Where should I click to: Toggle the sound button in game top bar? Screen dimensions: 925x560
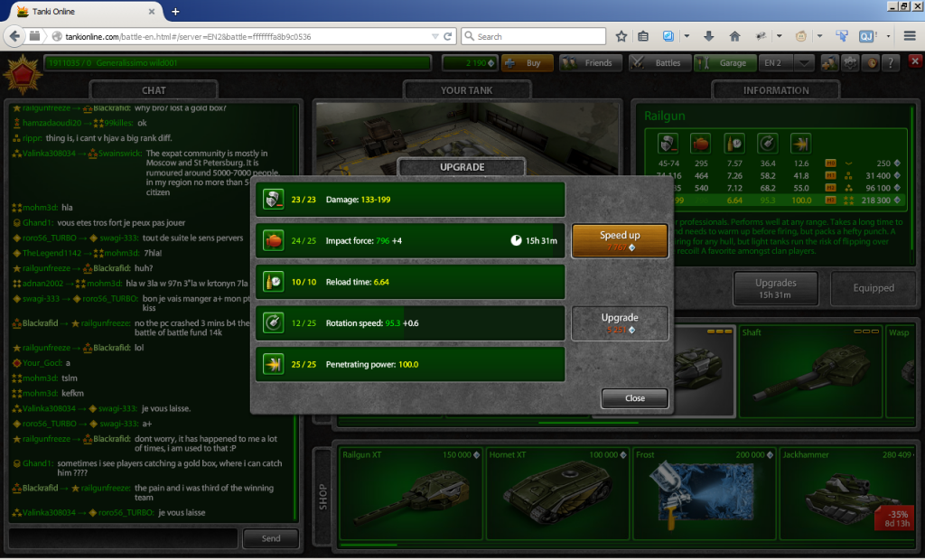point(871,63)
